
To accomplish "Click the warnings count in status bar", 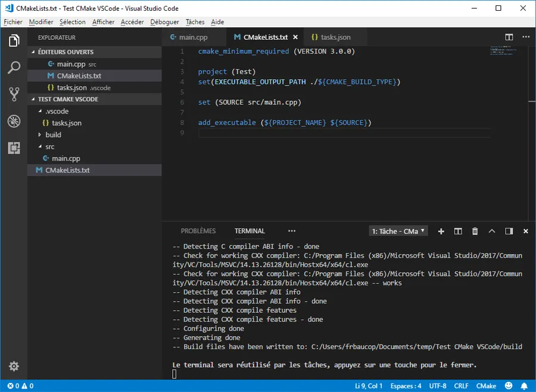I will point(27,386).
